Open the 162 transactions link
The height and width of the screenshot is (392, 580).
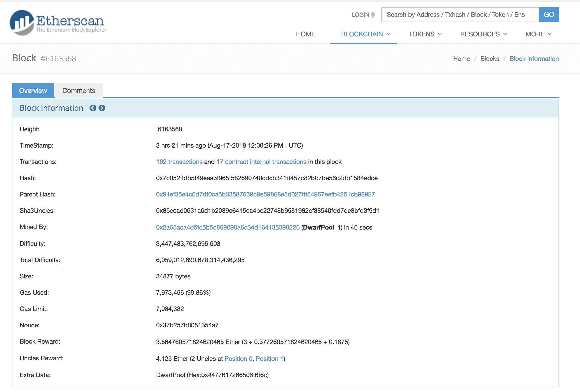point(179,162)
